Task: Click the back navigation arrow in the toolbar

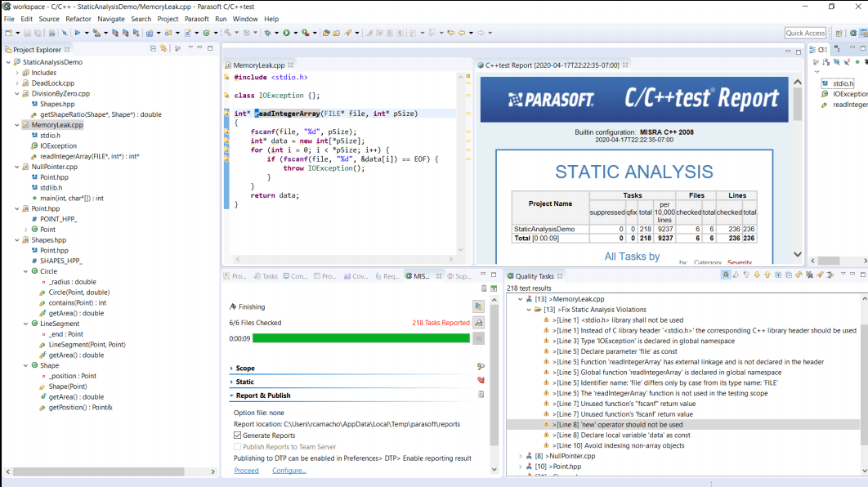Action: [462, 34]
